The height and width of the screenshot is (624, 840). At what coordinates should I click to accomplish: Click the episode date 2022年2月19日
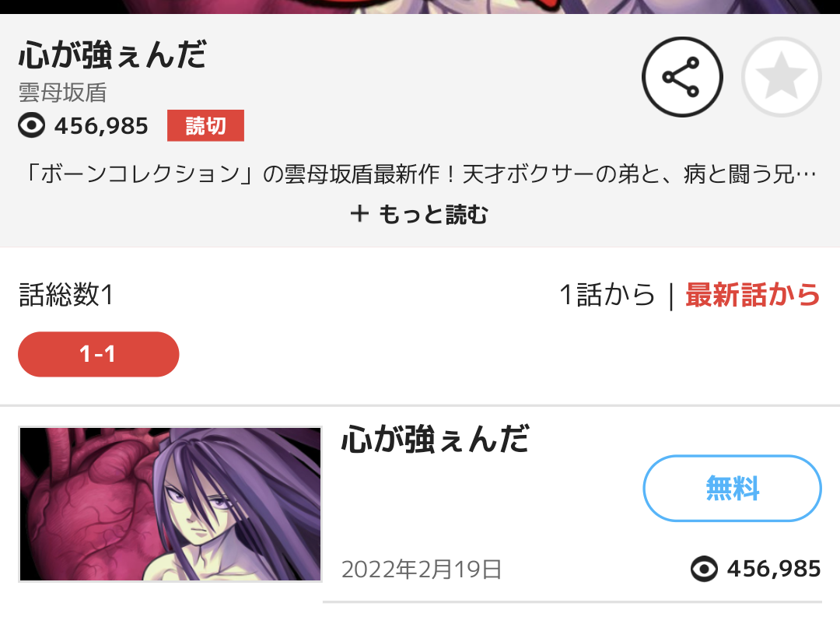422,570
